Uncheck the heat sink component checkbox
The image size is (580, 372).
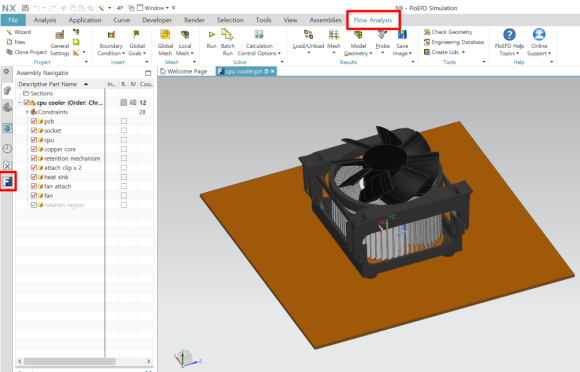(x=34, y=177)
